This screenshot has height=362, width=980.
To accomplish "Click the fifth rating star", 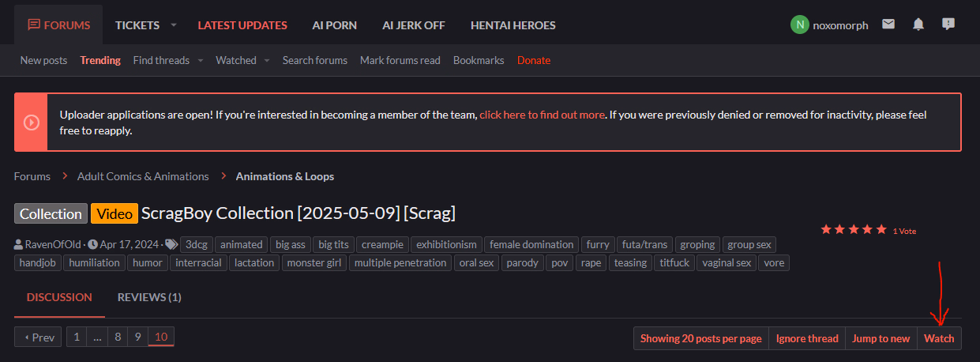I will pos(882,229).
